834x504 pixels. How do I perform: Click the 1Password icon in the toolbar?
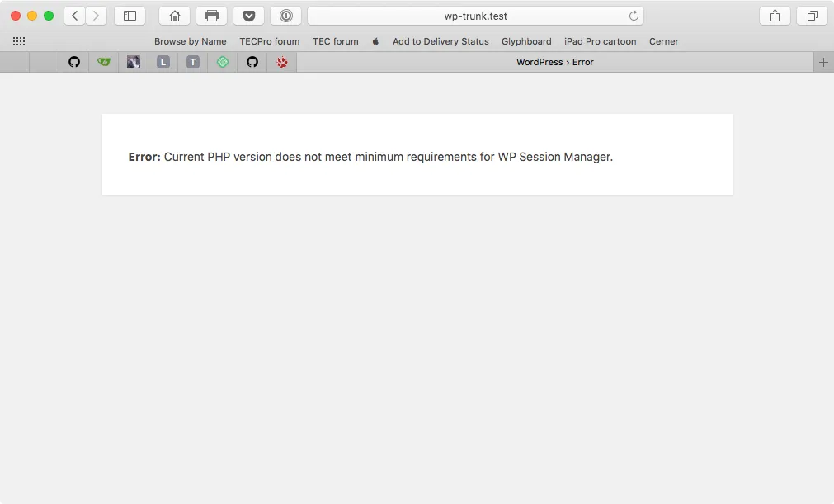[285, 15]
